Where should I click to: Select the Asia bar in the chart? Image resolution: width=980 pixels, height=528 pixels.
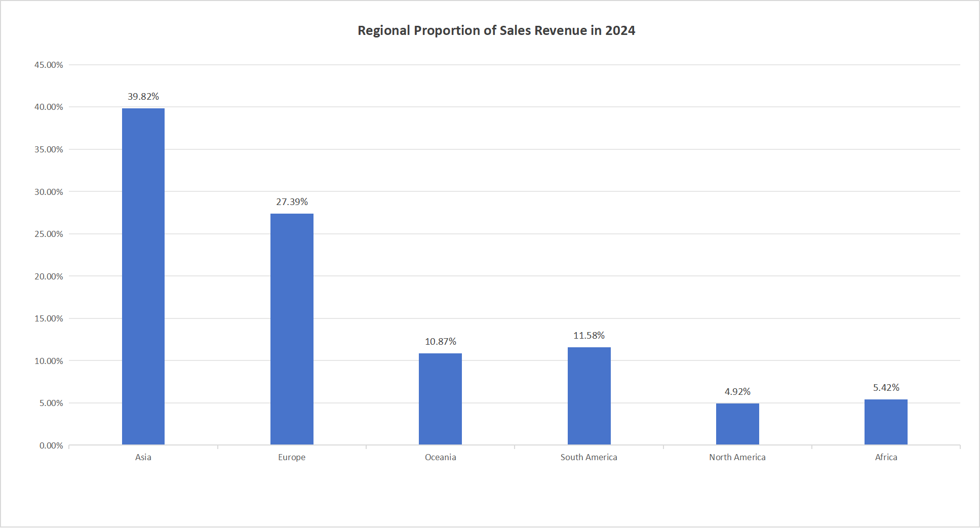click(x=143, y=276)
